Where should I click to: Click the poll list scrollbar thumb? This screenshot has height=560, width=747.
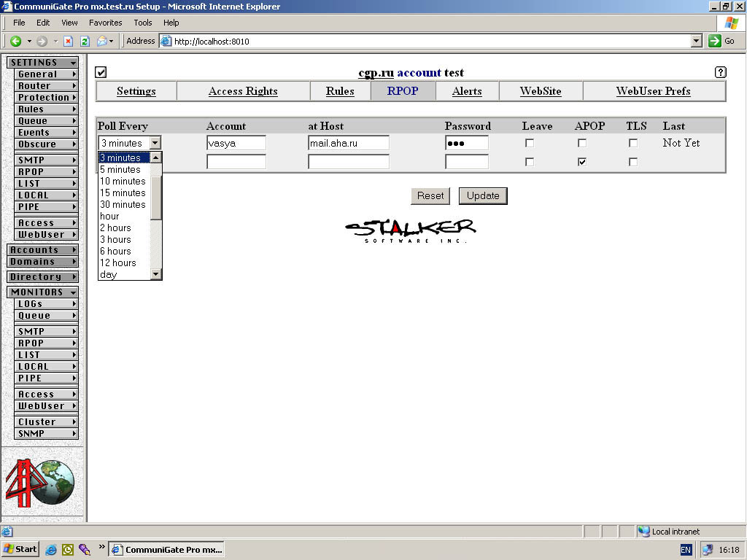pos(156,198)
